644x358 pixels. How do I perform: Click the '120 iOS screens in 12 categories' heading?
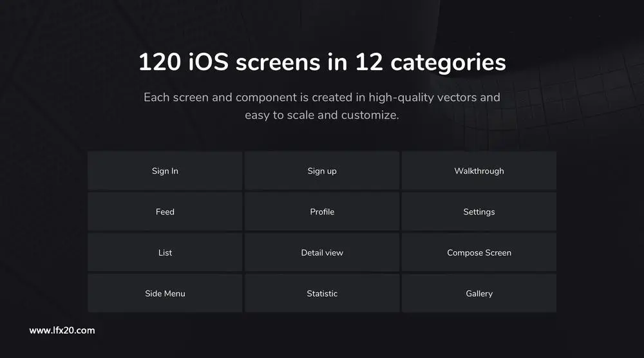tap(322, 62)
